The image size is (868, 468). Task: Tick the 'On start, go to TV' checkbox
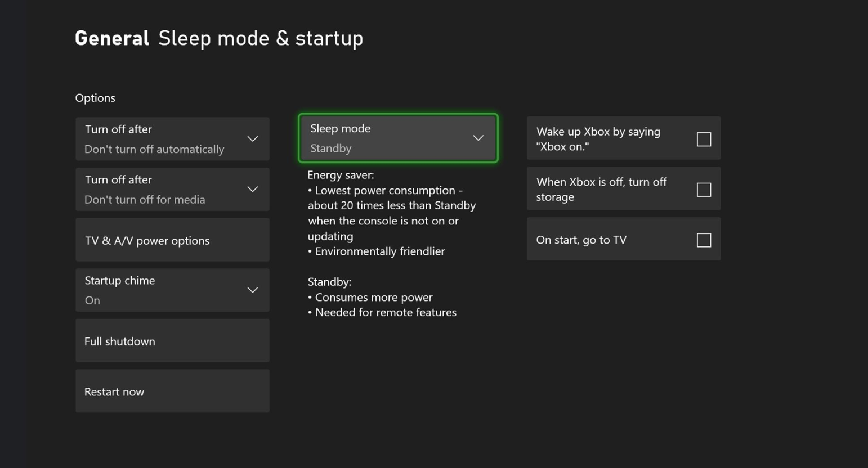704,240
